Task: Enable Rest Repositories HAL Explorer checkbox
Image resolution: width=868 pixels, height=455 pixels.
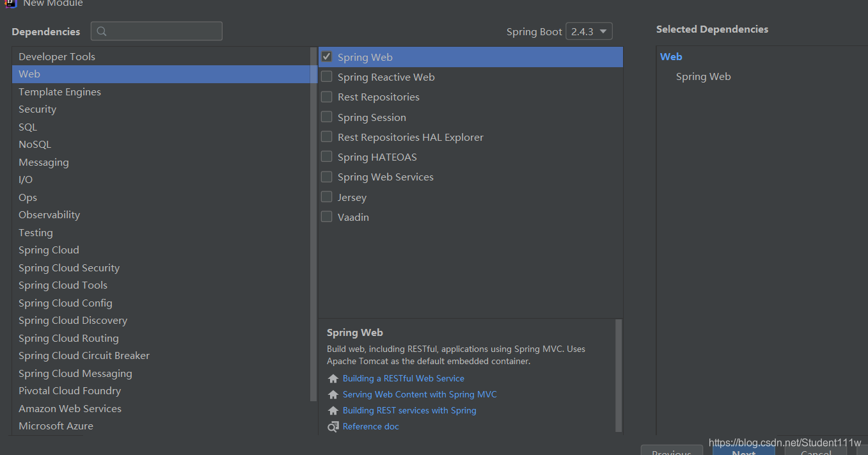Action: pyautogui.click(x=326, y=137)
